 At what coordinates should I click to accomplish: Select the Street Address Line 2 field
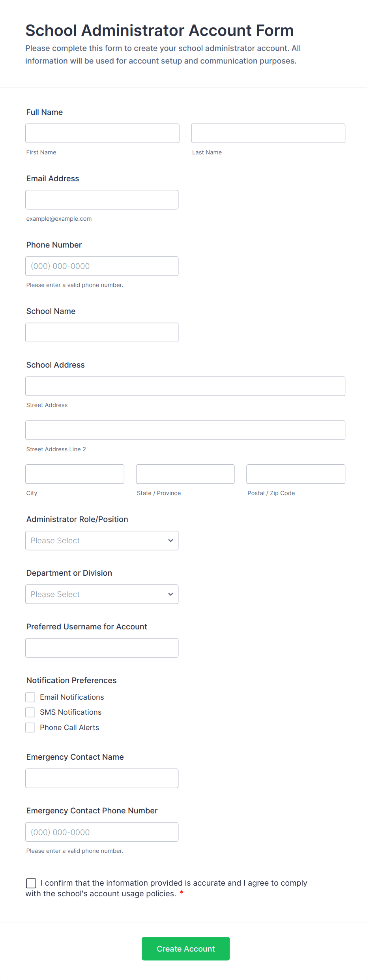coord(185,430)
